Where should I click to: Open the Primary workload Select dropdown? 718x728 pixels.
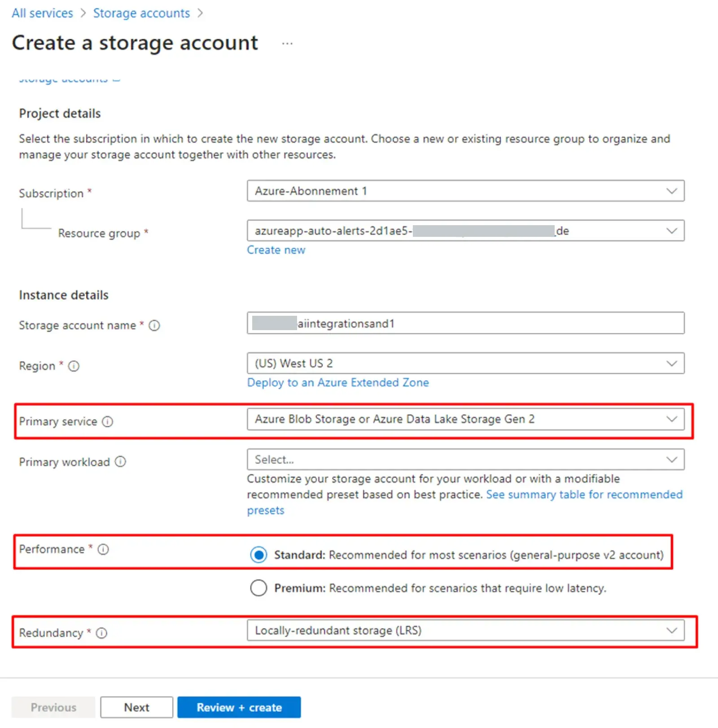[465, 459]
